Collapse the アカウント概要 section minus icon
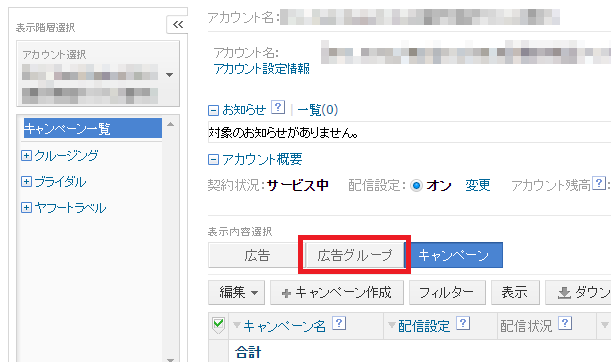The width and height of the screenshot is (611, 362). pos(213,160)
